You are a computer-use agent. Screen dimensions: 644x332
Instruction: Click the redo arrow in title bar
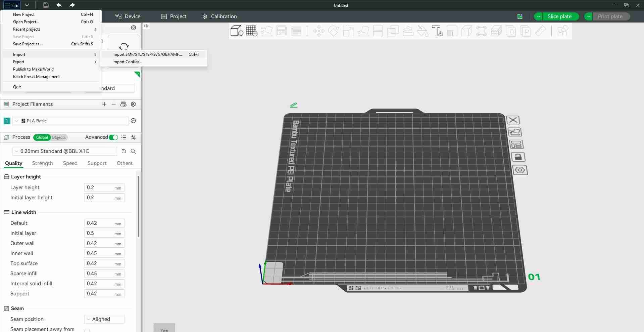(x=72, y=5)
